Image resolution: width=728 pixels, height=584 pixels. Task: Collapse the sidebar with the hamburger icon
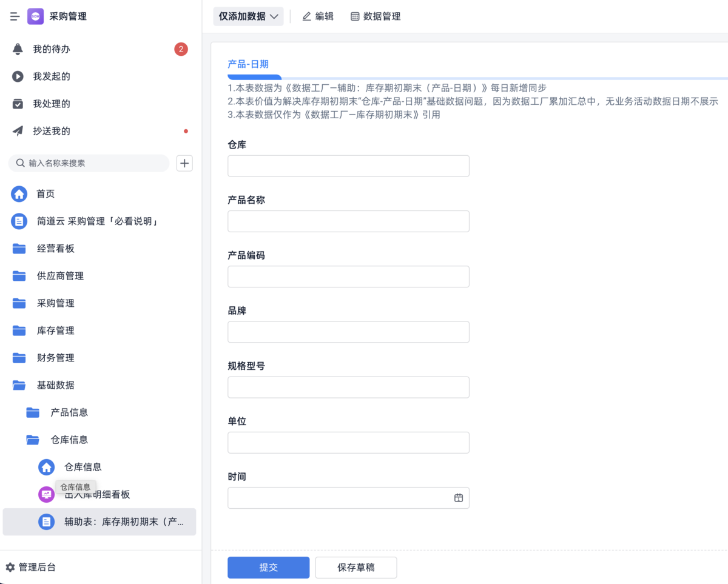pos(15,16)
